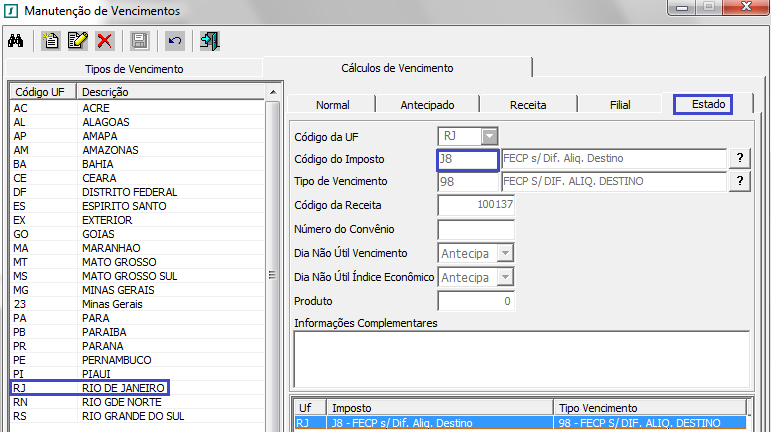Select the J8 - FECP s/ Dif. Aliq. Destino cell
771x432 pixels.
click(440, 423)
